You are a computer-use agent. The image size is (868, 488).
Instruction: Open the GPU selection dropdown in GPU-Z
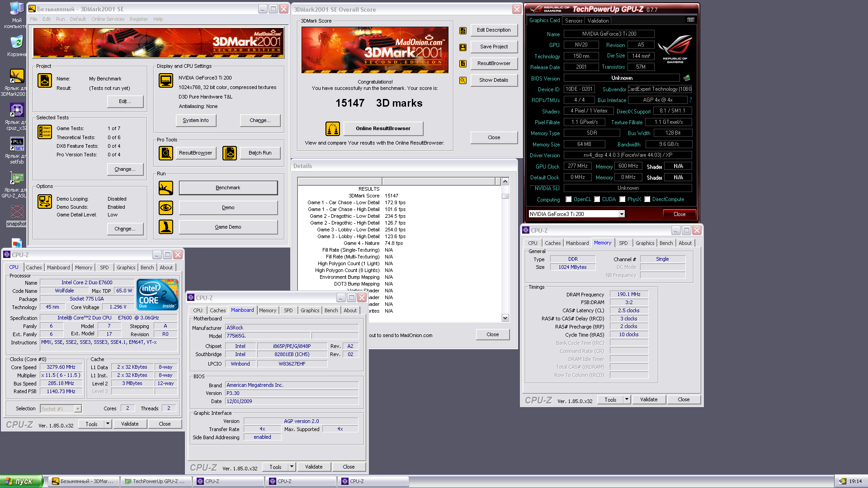pyautogui.click(x=622, y=214)
